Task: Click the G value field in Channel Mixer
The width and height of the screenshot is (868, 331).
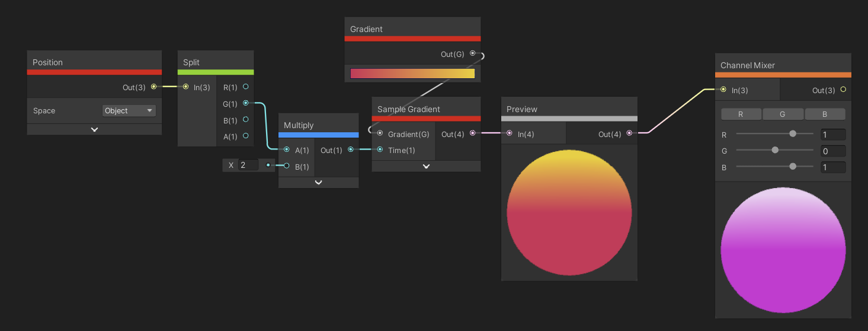Action: click(832, 151)
